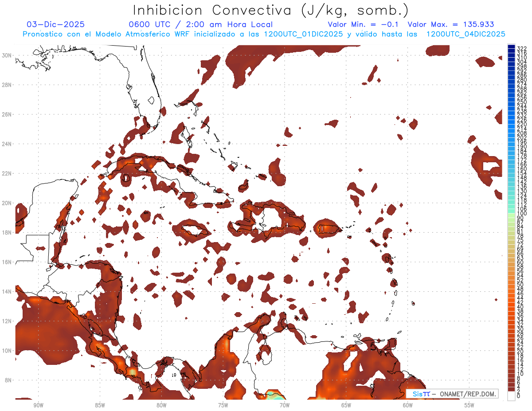Click the 22N latitude label
Image resolution: width=532 pixels, height=411 pixels.
7,173
